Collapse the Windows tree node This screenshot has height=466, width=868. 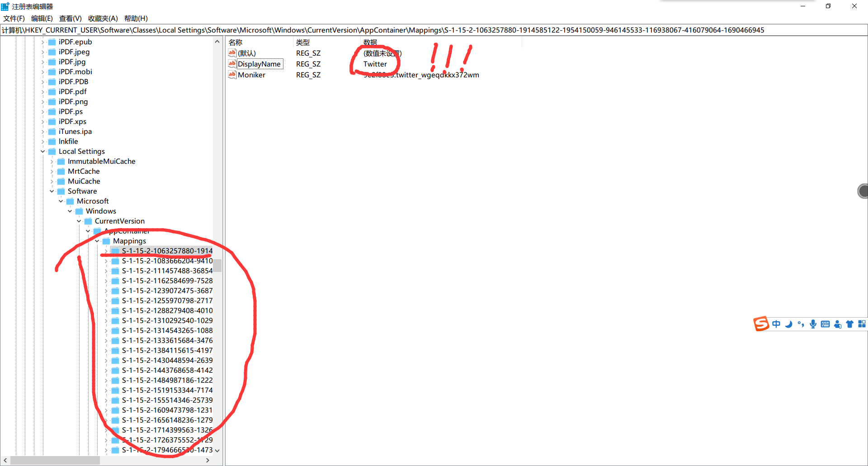(70, 211)
